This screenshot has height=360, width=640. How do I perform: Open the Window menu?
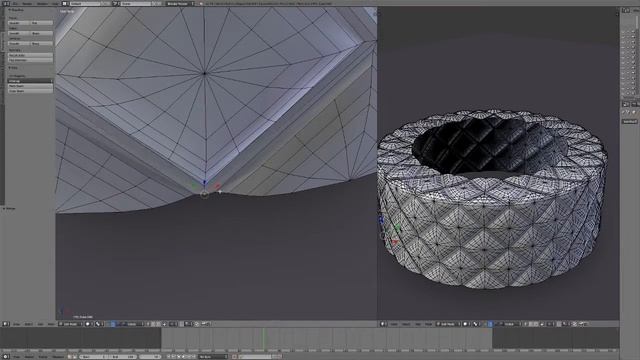[x=42, y=3]
